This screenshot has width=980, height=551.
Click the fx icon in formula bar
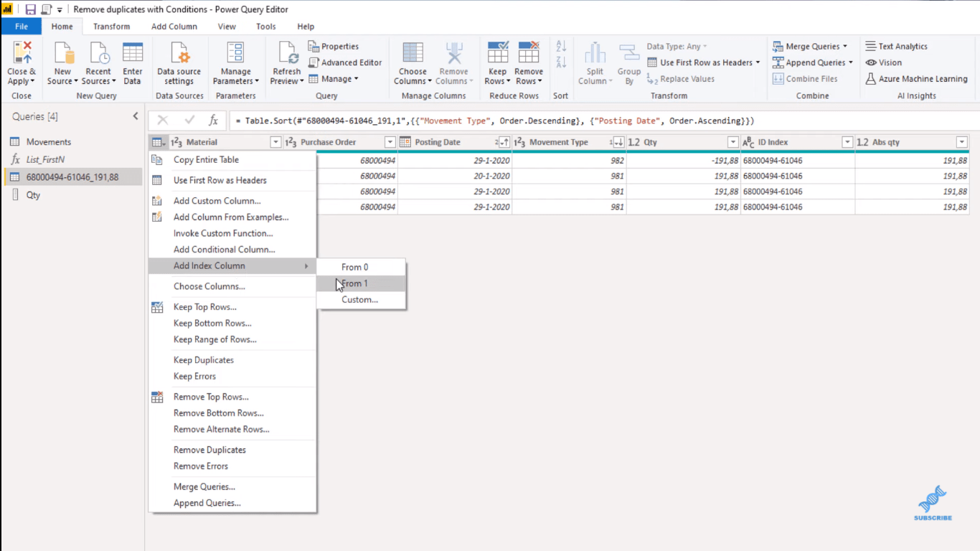[x=213, y=121]
